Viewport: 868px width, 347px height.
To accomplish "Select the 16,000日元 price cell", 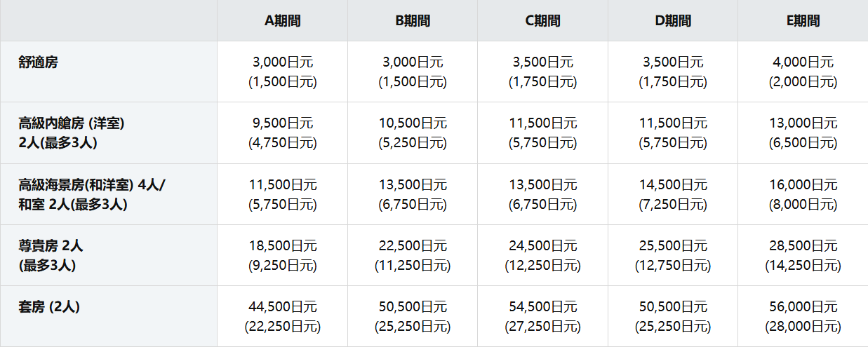I will (x=803, y=185).
